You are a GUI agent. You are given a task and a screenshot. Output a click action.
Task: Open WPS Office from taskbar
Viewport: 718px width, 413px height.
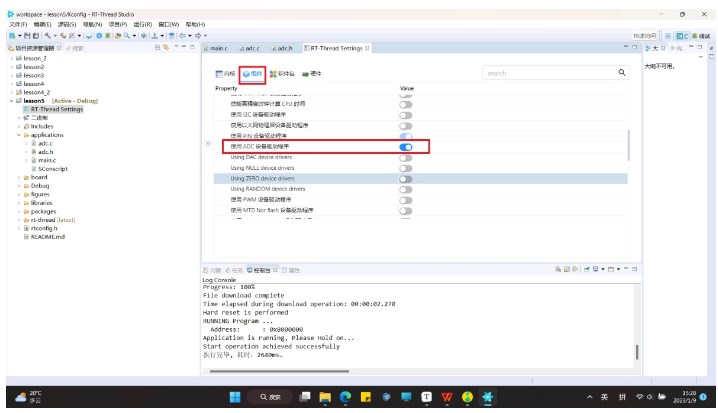pos(447,397)
